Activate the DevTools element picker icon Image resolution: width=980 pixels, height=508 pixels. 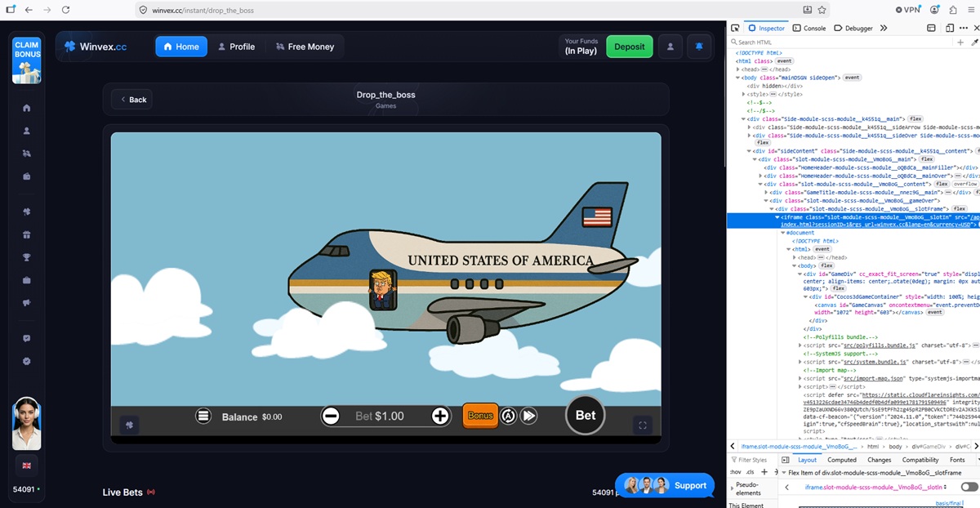[735, 28]
